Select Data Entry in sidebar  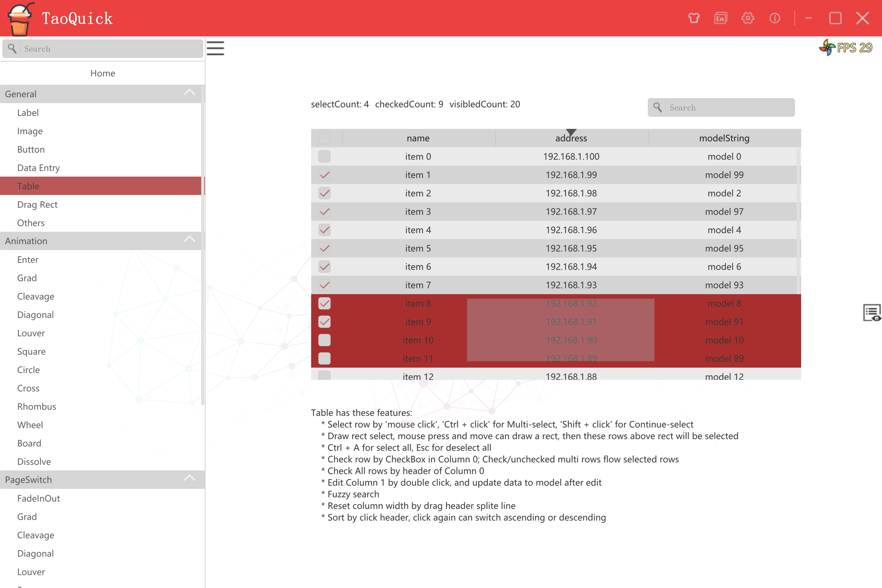pyautogui.click(x=38, y=168)
